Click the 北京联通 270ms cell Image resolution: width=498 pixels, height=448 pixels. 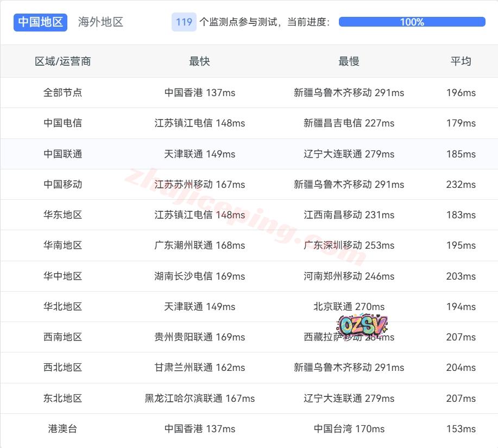click(x=349, y=307)
